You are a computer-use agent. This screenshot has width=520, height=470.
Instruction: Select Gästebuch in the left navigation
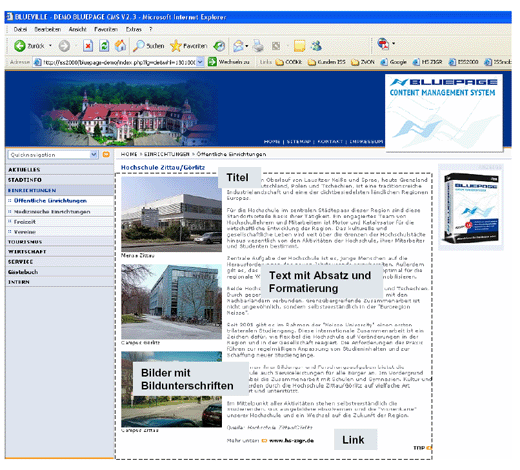23,272
